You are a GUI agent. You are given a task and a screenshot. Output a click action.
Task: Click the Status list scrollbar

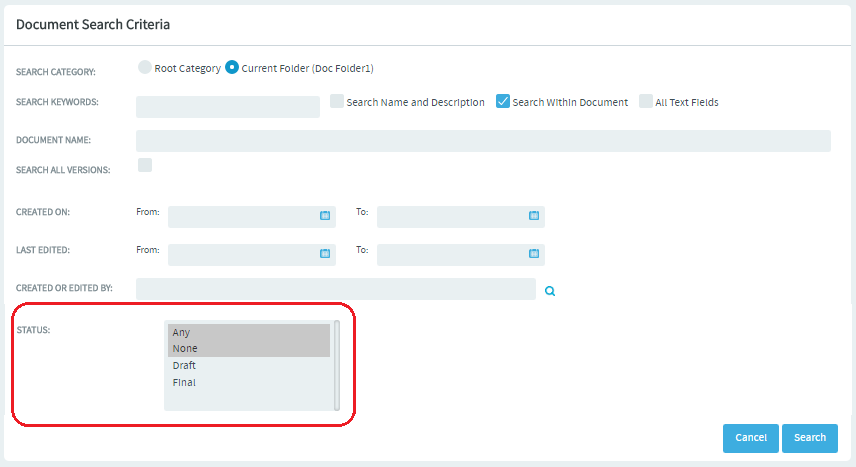point(337,365)
